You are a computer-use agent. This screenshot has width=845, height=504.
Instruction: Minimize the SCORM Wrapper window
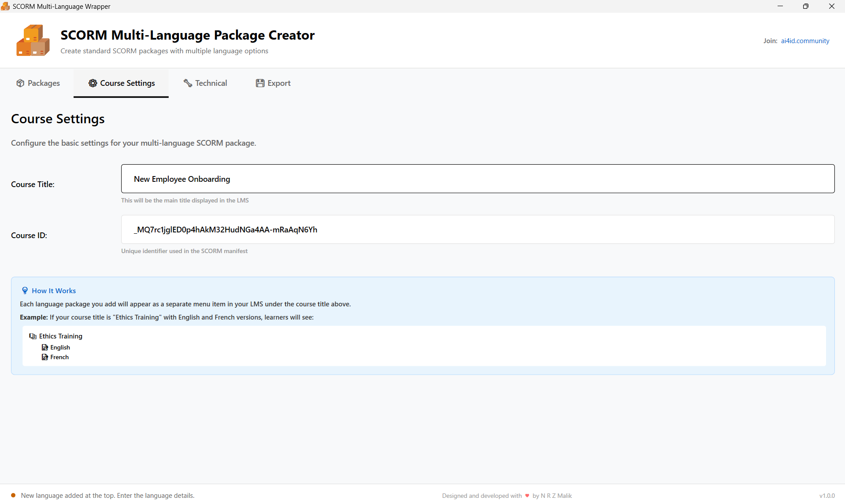pos(780,6)
